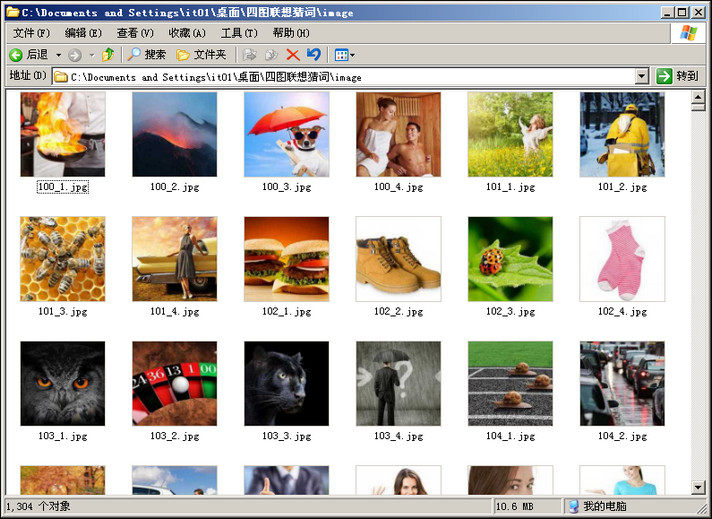Click file name label 100_3.jpg
The height and width of the screenshot is (519, 712).
click(x=287, y=187)
